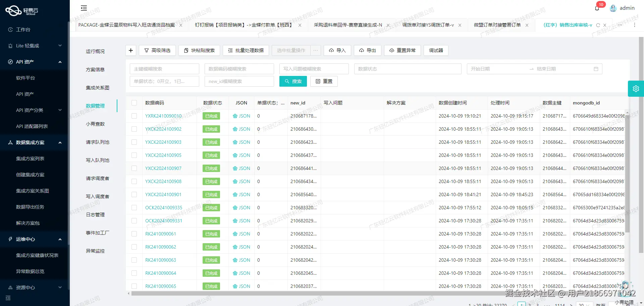Select all rows with header checkbox
The height and width of the screenshot is (306, 644).
tap(134, 103)
